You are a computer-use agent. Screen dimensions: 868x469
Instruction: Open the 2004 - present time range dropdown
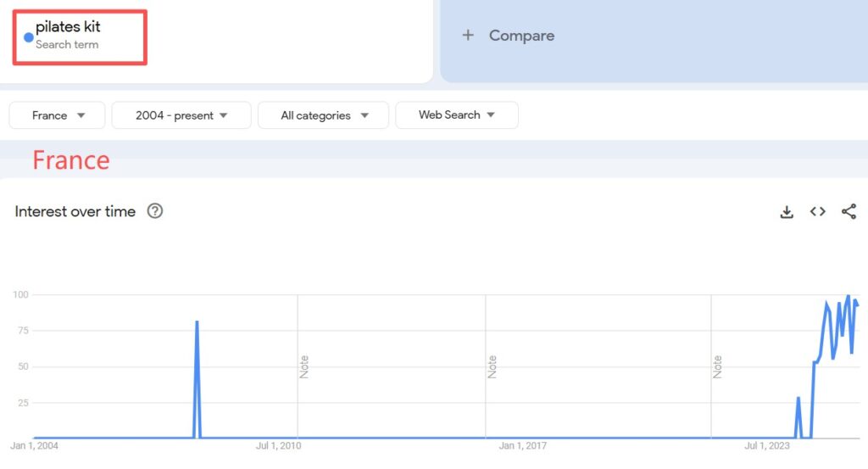181,115
